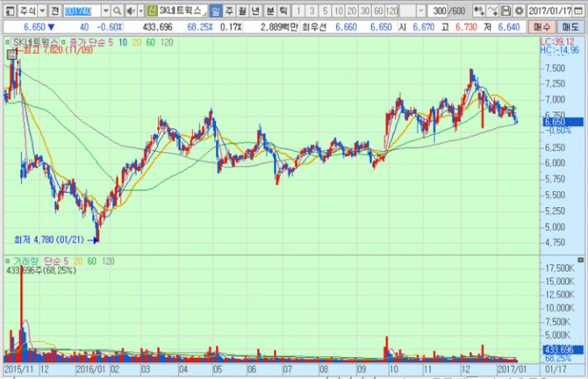Toggle the SK네트웍스 price series legend box
The height and width of the screenshot is (379, 588).
point(8,43)
